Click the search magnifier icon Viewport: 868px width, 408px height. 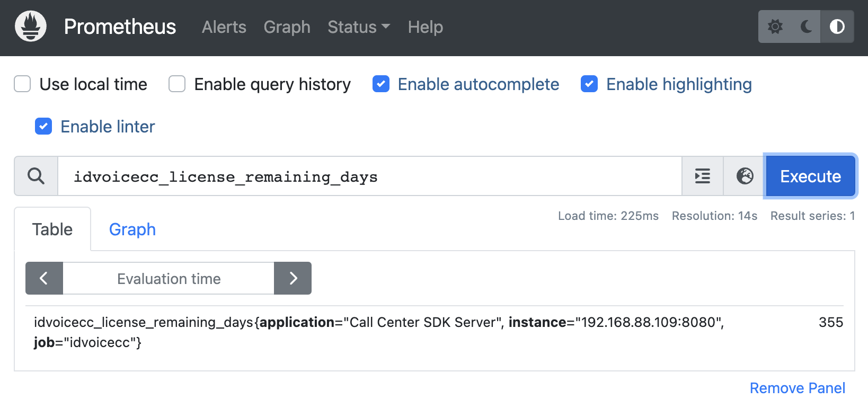tap(36, 176)
